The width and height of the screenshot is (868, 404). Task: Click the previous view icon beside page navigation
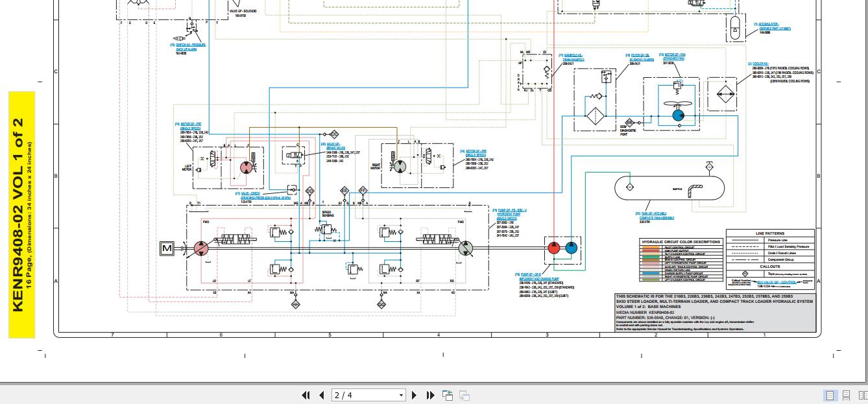pyautogui.click(x=448, y=395)
